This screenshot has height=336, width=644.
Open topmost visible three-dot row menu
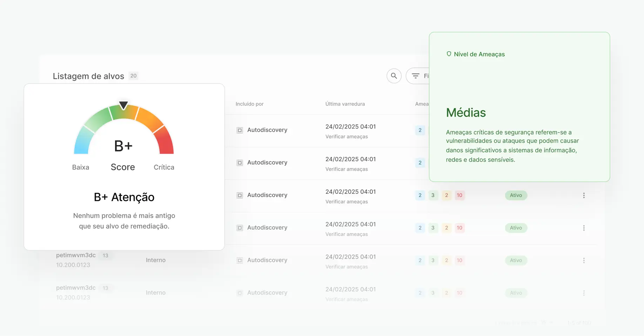pyautogui.click(x=584, y=196)
